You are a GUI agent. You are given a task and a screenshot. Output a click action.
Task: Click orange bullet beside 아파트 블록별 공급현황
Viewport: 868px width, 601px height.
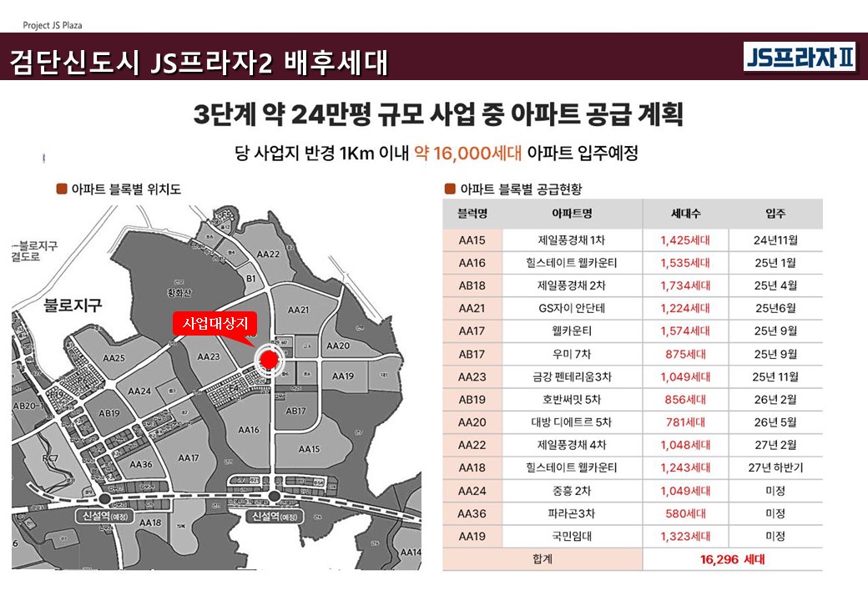tap(451, 189)
